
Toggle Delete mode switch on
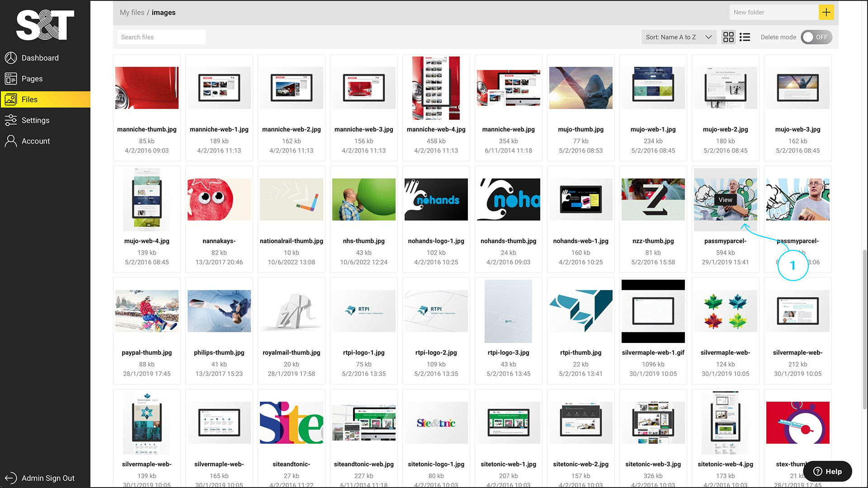816,37
